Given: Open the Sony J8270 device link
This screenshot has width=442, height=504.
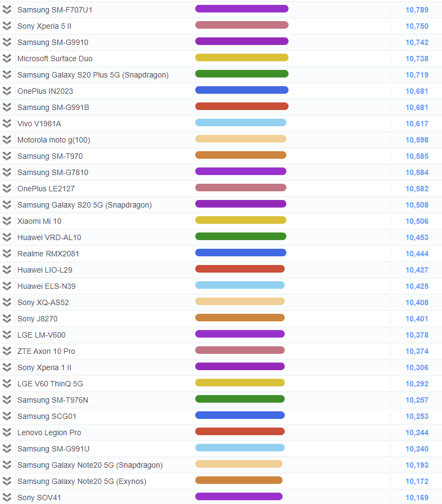Looking at the screenshot, I should coord(37,319).
